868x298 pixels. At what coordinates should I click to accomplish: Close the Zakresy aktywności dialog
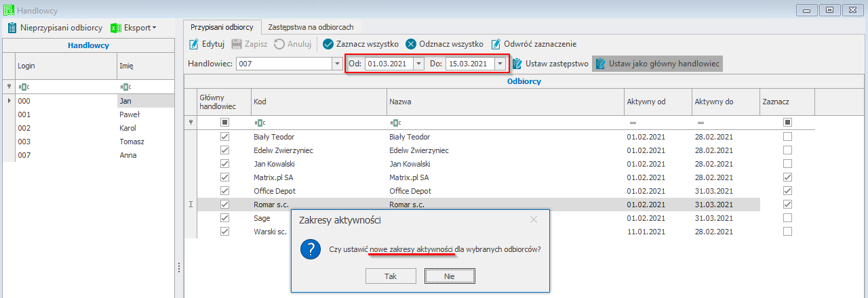coord(534,219)
